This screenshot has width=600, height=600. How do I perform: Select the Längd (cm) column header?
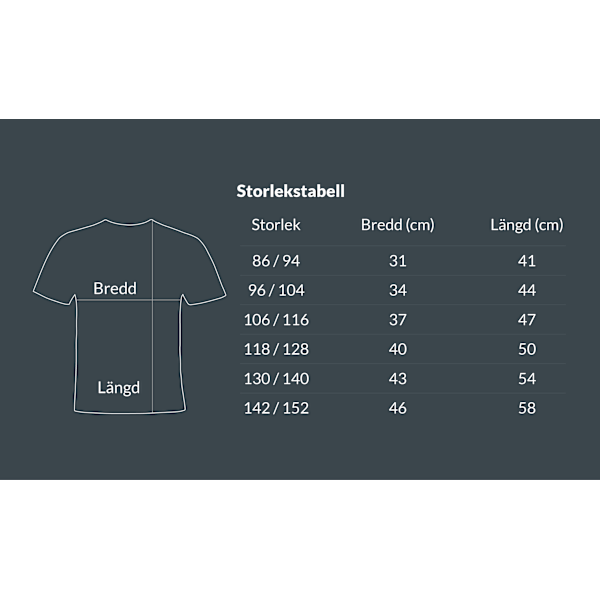527,225
